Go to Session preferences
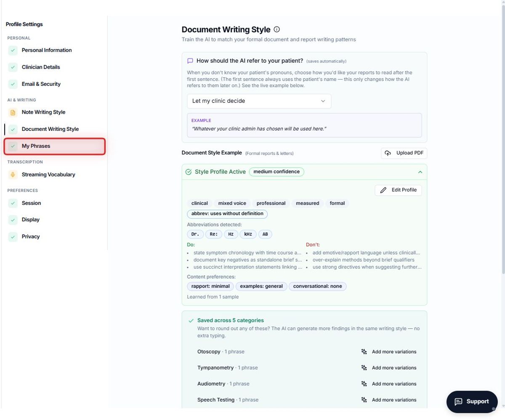Screen dimensions: 505x420 click(54, 203)
